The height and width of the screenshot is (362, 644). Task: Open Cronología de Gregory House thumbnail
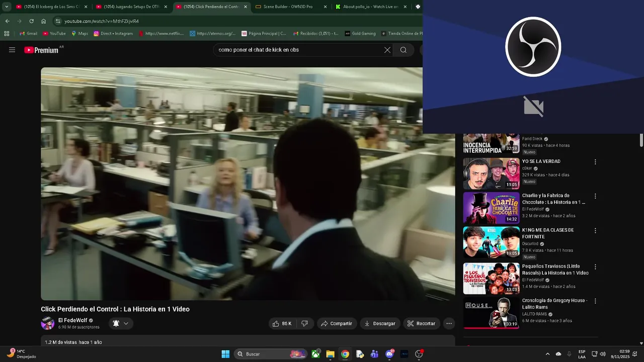(x=491, y=313)
